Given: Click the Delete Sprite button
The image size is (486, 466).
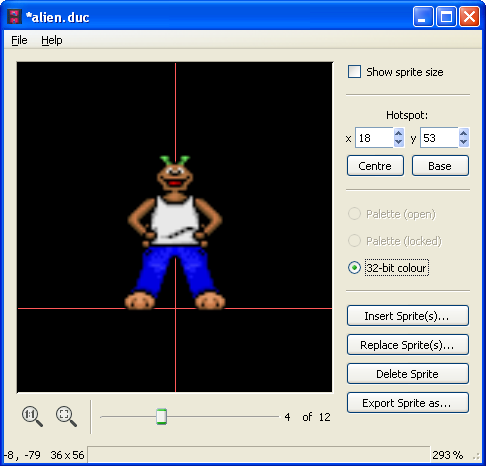Looking at the screenshot, I should (408, 374).
